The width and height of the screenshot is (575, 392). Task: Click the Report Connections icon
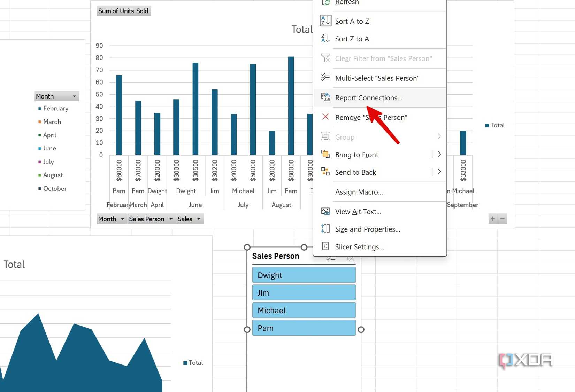click(x=325, y=97)
